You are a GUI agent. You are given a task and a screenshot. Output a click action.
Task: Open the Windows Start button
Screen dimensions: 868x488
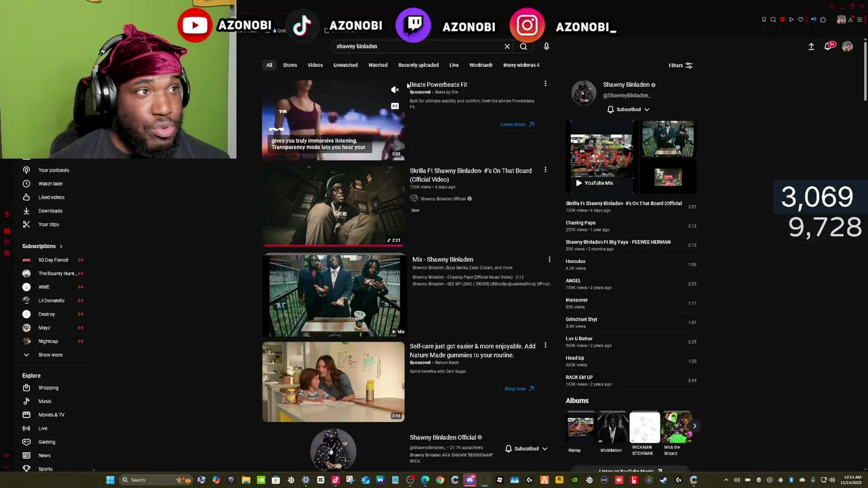(x=110, y=480)
